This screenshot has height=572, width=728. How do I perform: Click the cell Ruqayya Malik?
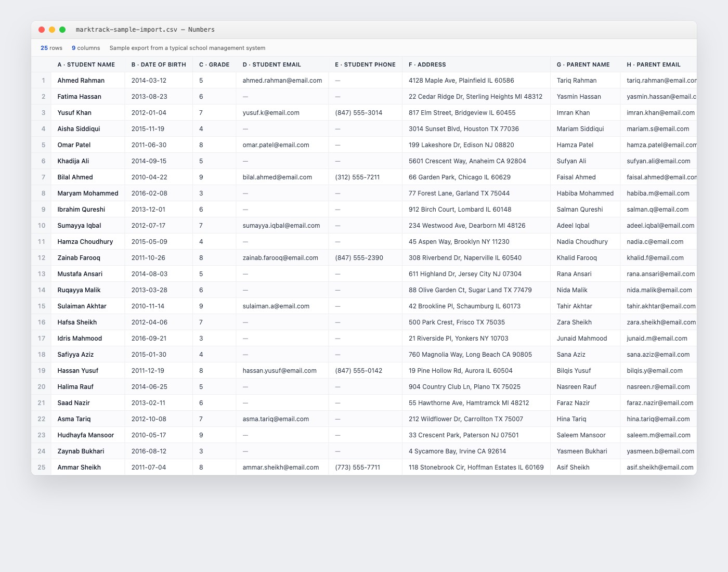(x=88, y=290)
